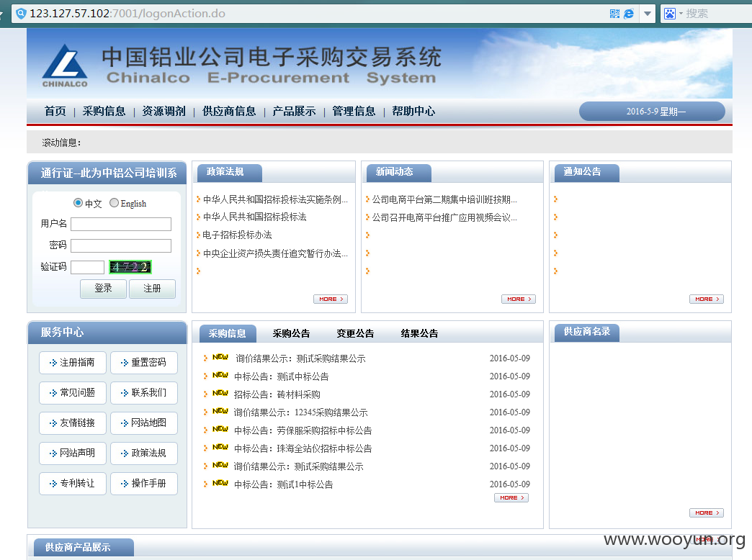Click MORE in the 新闻动态 panel

click(519, 299)
